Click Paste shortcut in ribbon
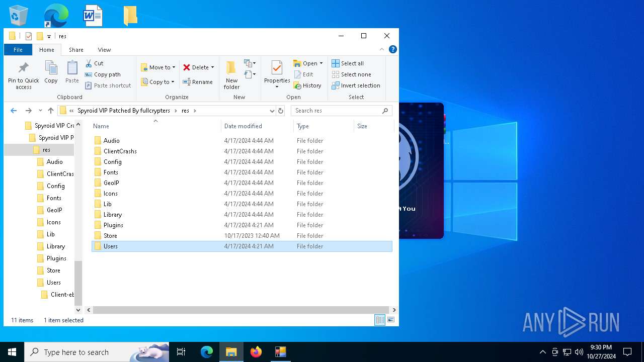The width and height of the screenshot is (644, 362). pos(108,85)
